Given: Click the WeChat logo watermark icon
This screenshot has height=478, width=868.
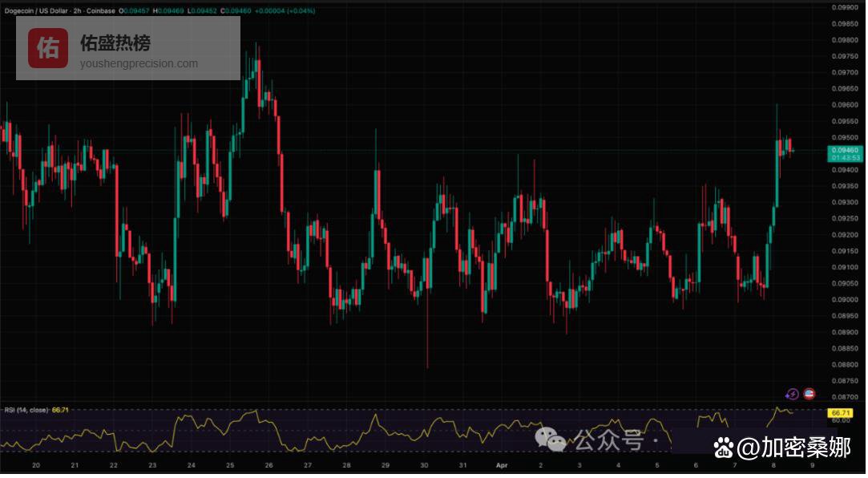Looking at the screenshot, I should coord(551,439).
